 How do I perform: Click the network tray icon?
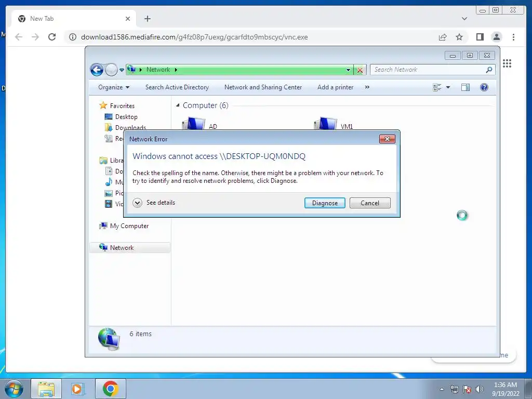click(x=454, y=389)
